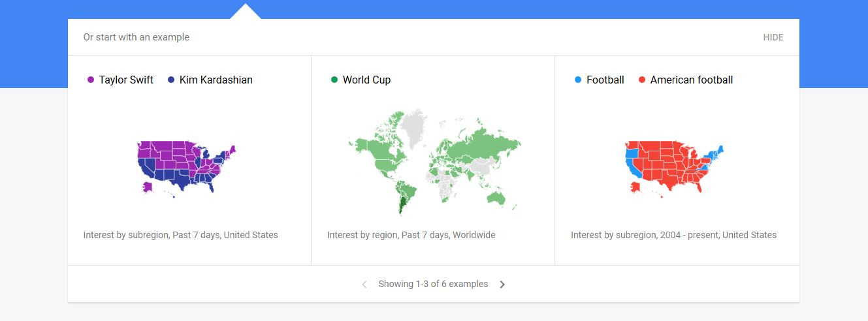Click the dark blue Kim Kardashian legend dot
This screenshot has height=321, width=868.
pos(171,80)
